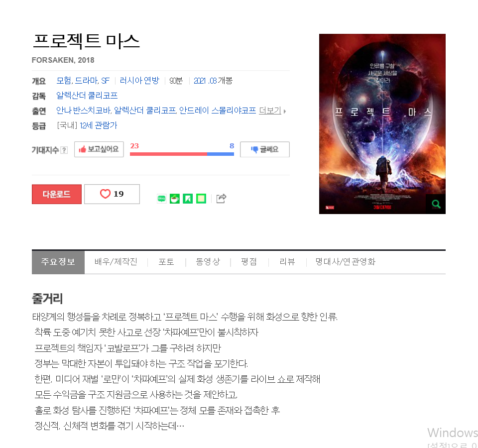Switch to the 배우/제작진 tab
478x448 pixels.
(116, 262)
